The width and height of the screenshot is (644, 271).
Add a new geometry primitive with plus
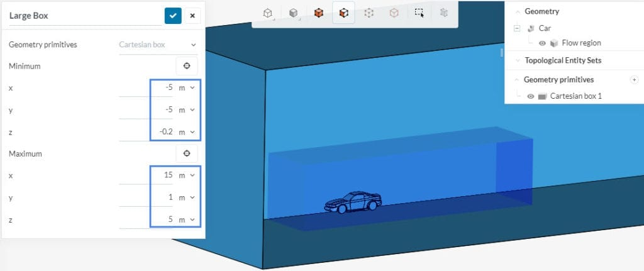pyautogui.click(x=634, y=80)
